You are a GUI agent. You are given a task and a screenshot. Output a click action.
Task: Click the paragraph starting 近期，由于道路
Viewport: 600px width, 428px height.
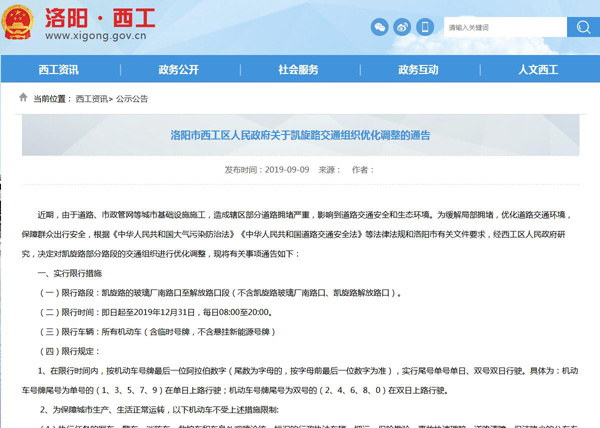(297, 234)
